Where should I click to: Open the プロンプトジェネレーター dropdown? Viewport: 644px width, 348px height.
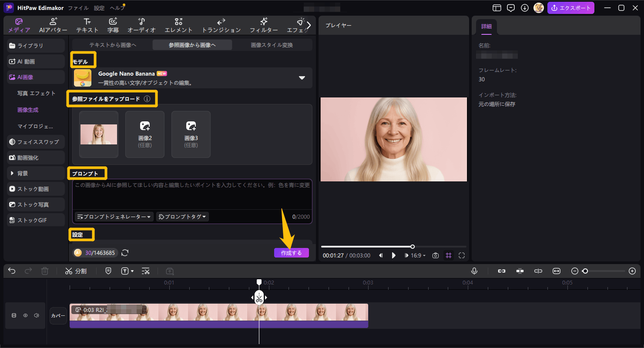(114, 217)
